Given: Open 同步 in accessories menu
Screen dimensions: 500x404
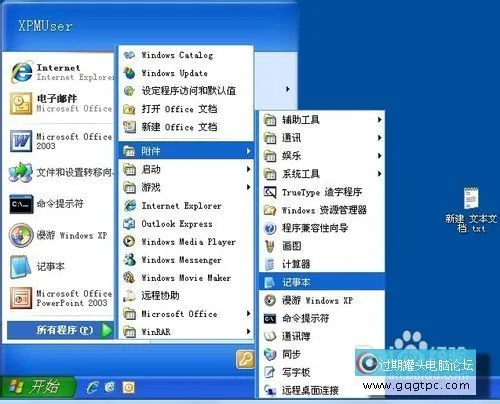Looking at the screenshot, I should 308,354.
